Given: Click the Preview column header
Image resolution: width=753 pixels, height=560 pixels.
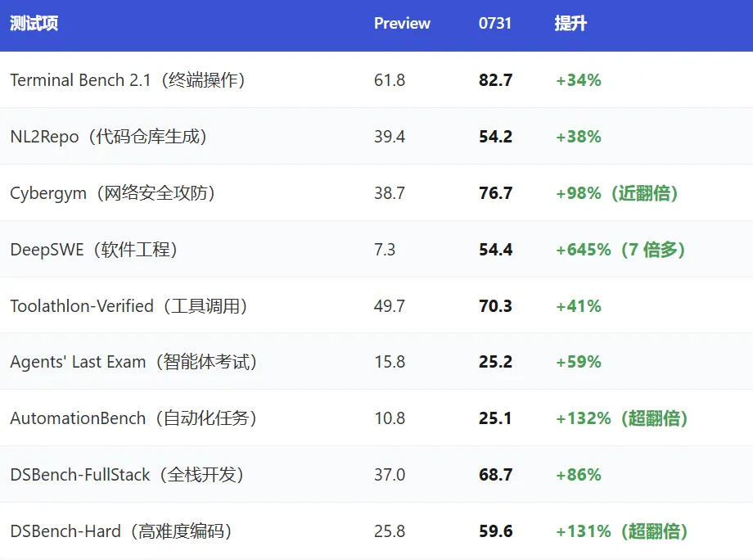Looking at the screenshot, I should pos(402,23).
